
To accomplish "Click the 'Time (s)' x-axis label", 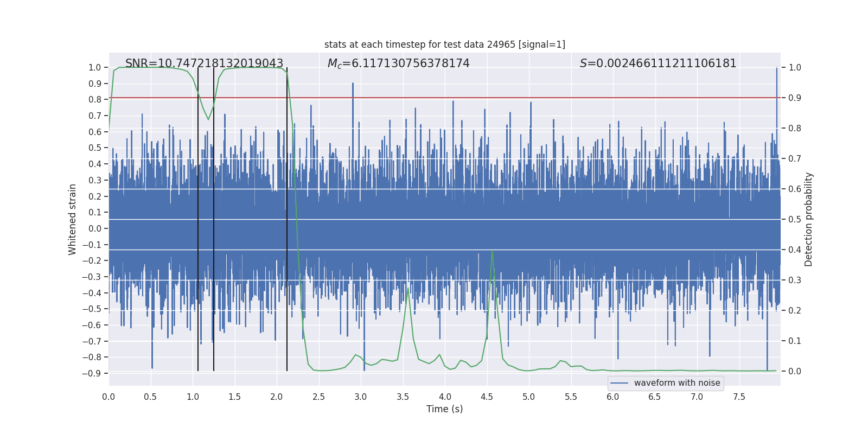I will tap(444, 409).
